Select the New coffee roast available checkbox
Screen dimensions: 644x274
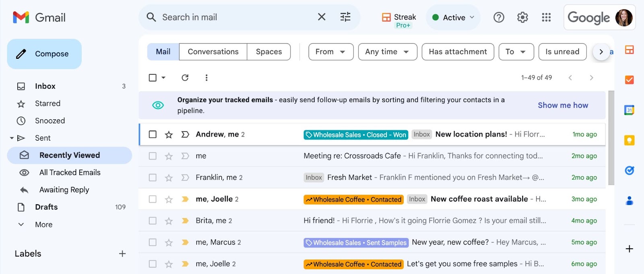coord(153,199)
